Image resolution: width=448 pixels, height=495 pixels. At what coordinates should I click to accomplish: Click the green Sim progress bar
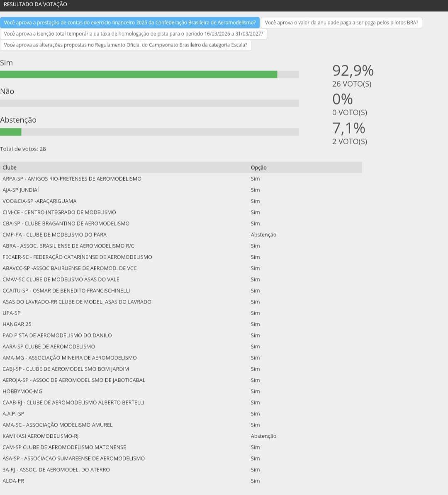(139, 75)
